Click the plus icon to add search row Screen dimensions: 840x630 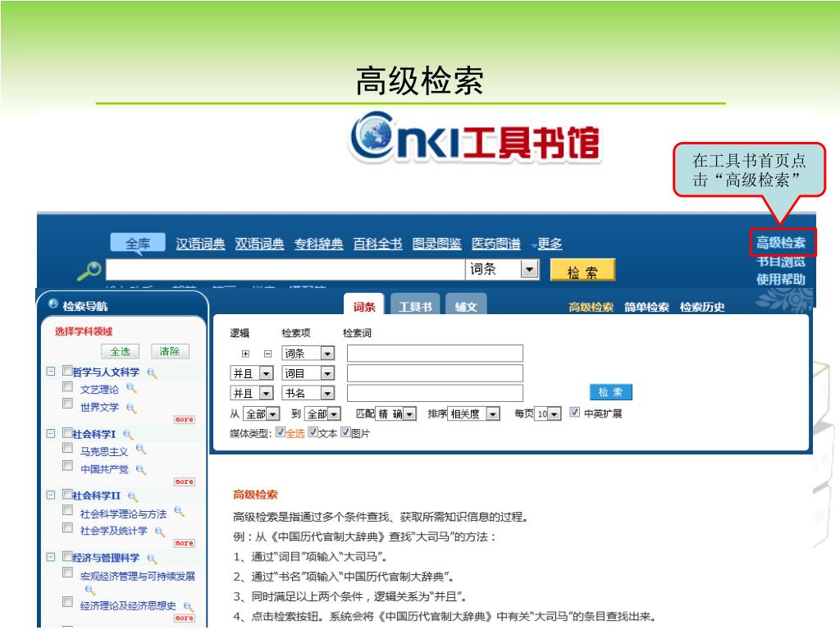pyautogui.click(x=245, y=354)
